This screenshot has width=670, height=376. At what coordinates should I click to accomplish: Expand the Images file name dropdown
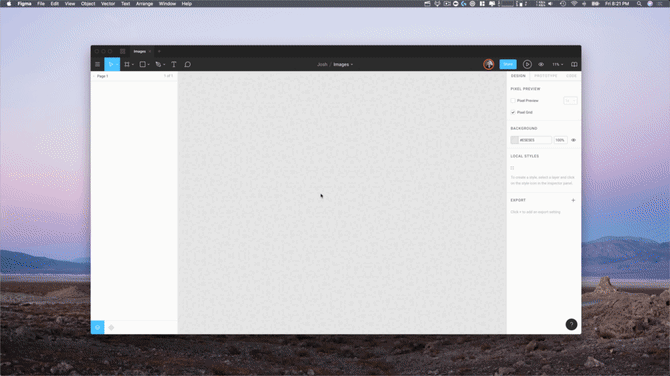point(343,65)
